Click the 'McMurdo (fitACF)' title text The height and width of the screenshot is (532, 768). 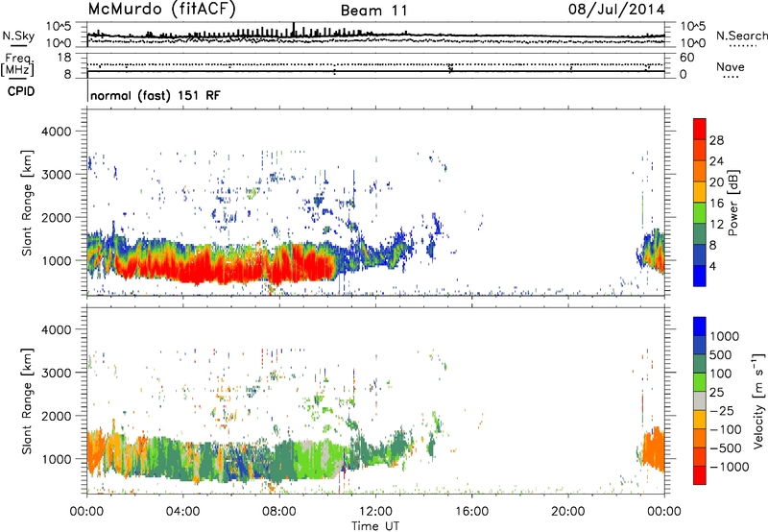click(161, 10)
